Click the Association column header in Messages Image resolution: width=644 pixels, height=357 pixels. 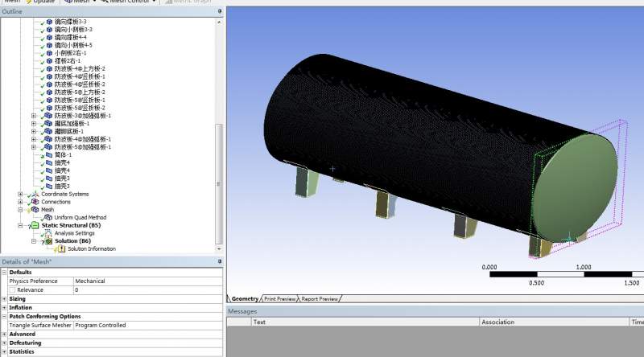coord(554,322)
